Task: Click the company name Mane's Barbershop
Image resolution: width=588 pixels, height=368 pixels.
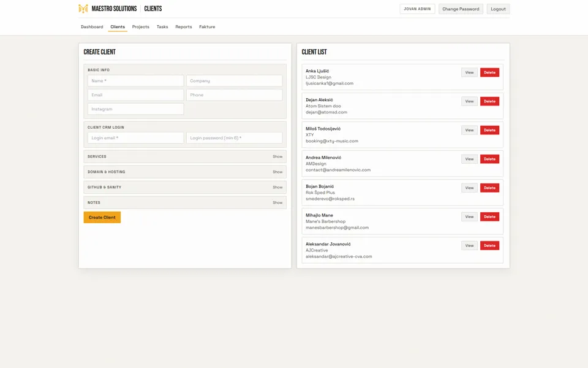Action: 325,221
